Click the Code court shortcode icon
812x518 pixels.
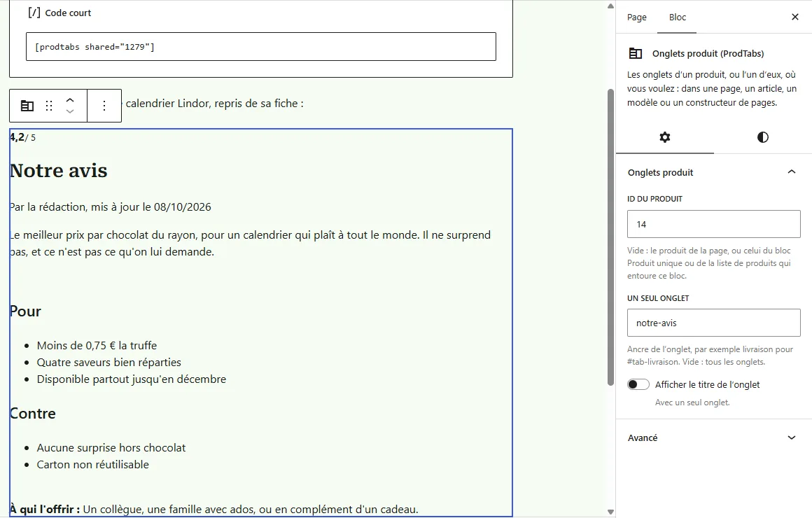click(34, 13)
